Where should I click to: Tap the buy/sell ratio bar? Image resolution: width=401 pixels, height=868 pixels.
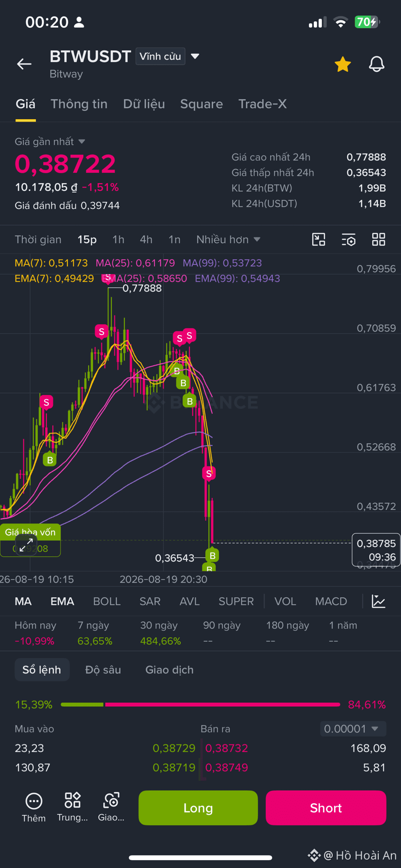pos(200,704)
